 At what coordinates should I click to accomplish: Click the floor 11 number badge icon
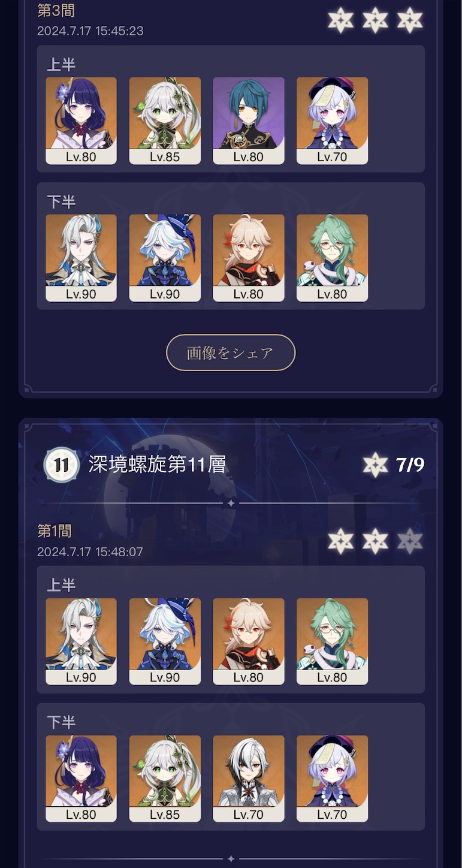61,465
